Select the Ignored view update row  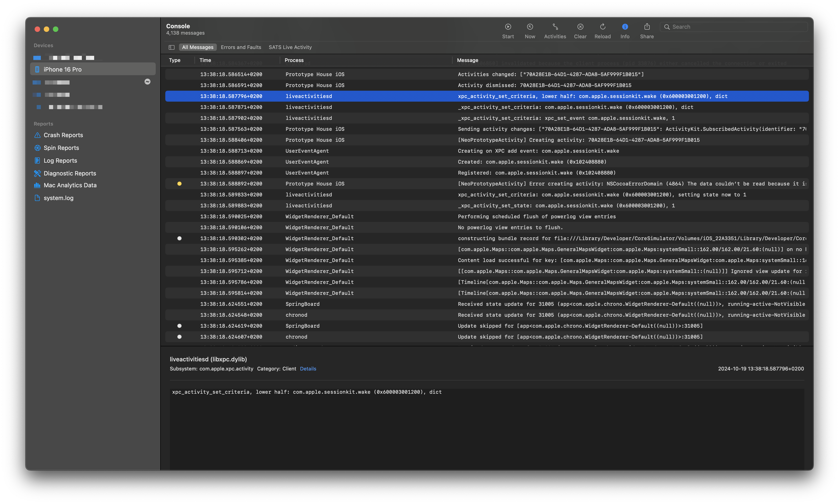click(487, 271)
